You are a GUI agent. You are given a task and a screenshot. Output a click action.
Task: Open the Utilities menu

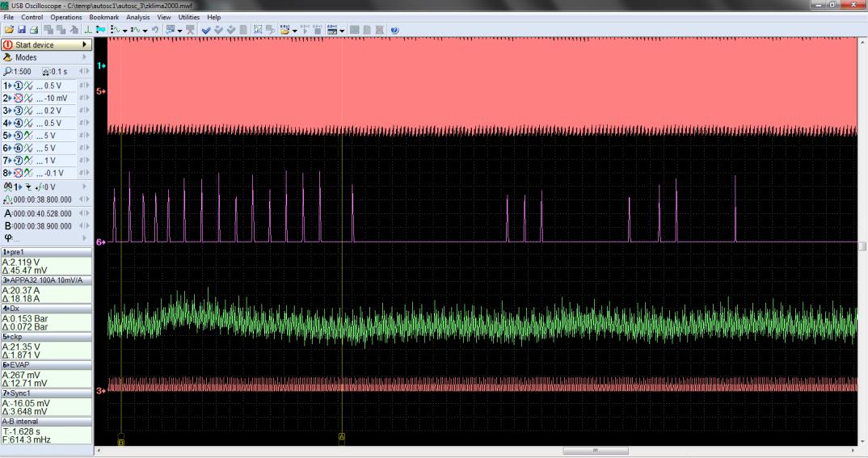(x=188, y=17)
